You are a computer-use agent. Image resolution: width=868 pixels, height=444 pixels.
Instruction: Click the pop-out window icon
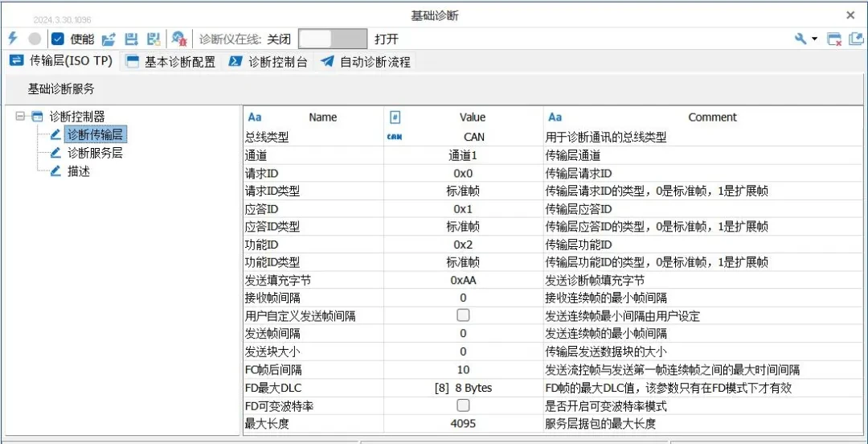tap(856, 39)
